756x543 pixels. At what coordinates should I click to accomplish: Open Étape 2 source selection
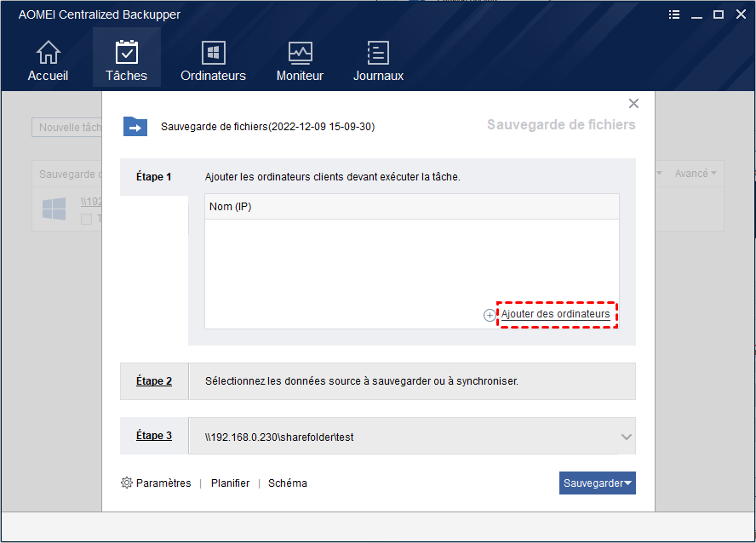pos(154,381)
